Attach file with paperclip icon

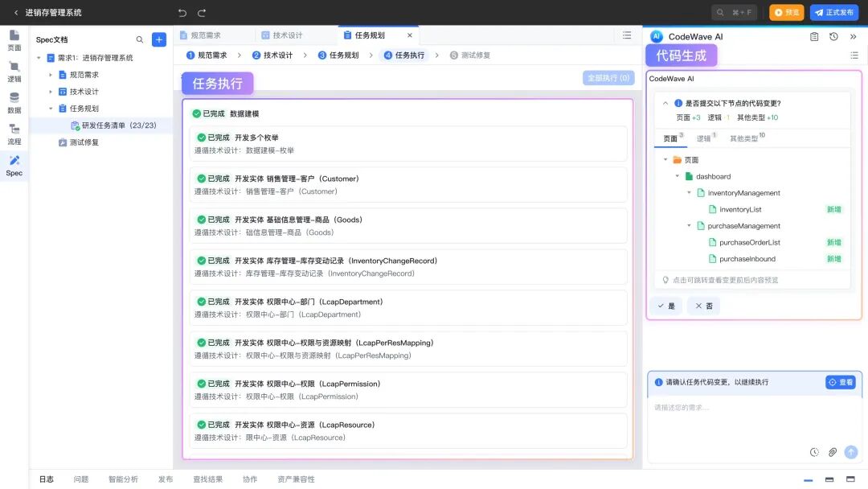click(x=833, y=453)
